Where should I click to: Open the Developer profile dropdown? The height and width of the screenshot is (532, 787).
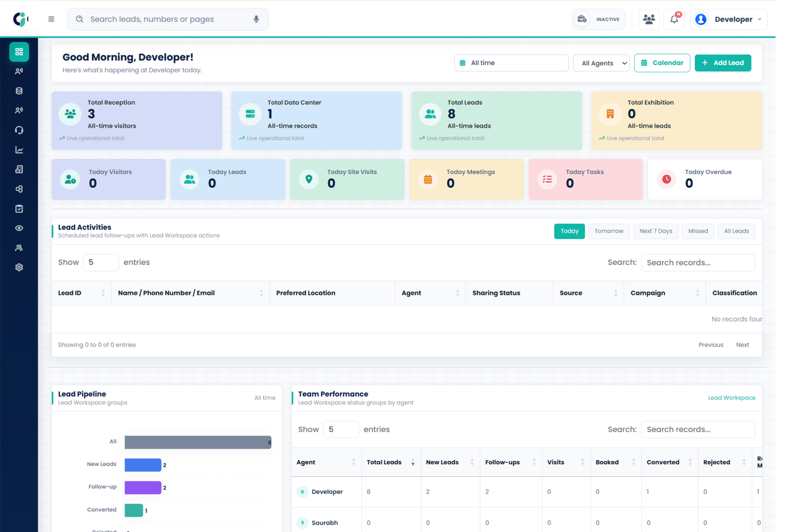point(729,19)
